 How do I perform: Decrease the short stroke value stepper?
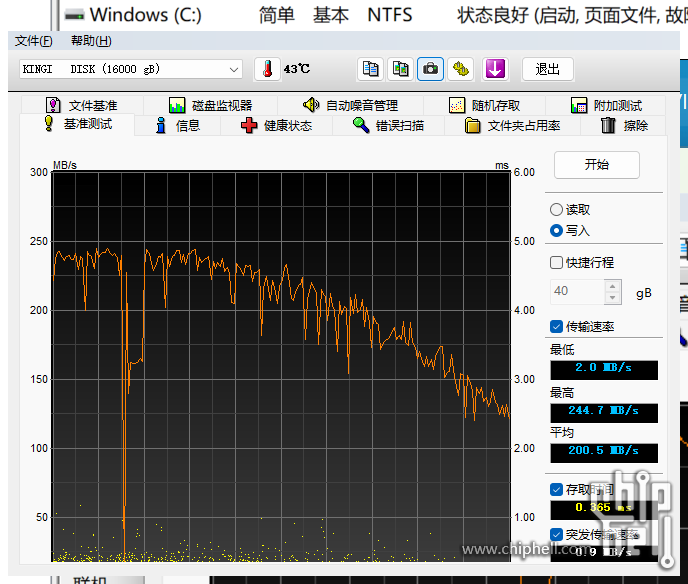coord(613,297)
